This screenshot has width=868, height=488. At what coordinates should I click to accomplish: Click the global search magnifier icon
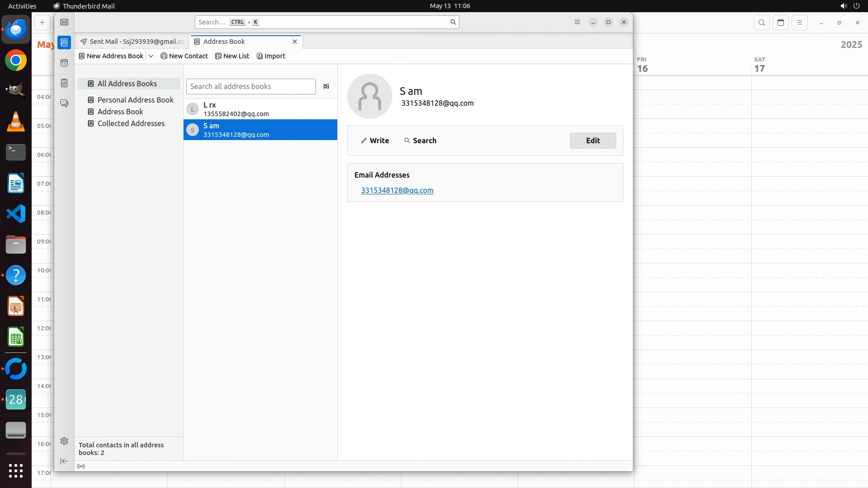pyautogui.click(x=453, y=22)
